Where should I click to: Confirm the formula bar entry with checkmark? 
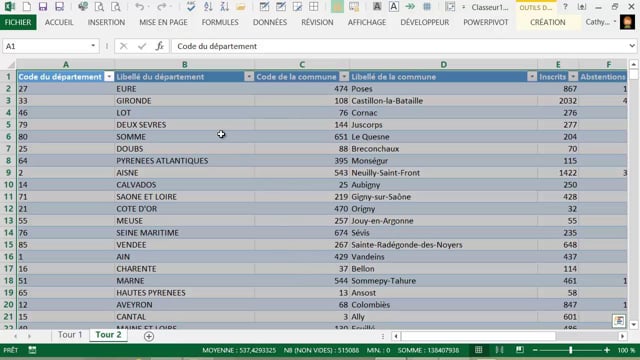(x=142, y=46)
